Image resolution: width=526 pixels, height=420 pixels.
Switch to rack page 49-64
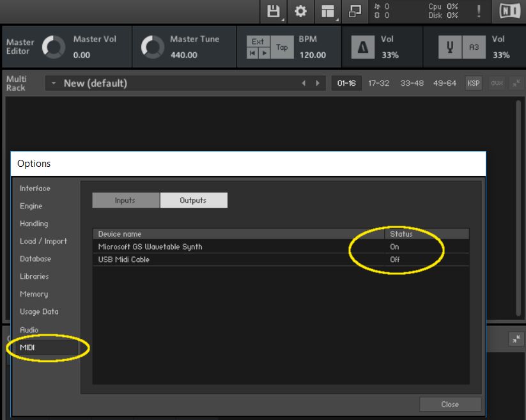tap(444, 83)
